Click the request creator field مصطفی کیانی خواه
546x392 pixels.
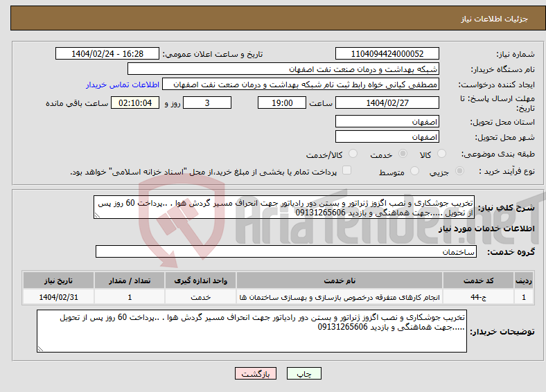click(301, 84)
